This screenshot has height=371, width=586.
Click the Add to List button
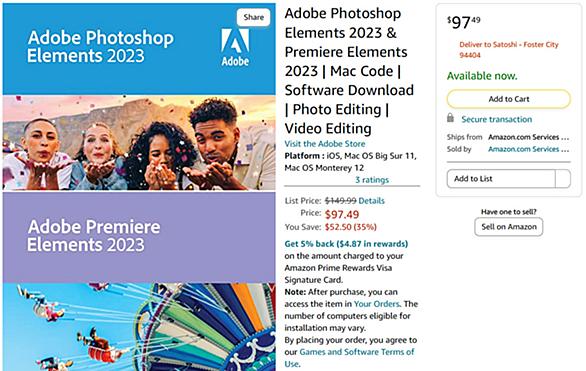click(501, 179)
